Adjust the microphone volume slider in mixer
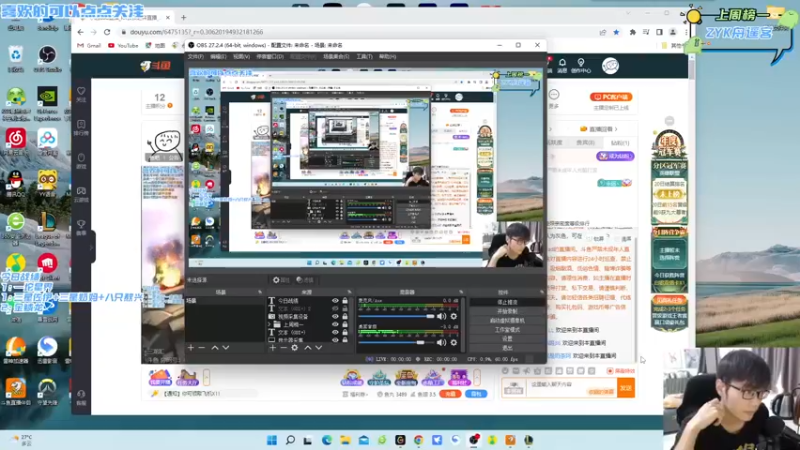The width and height of the screenshot is (800, 450). (396, 316)
